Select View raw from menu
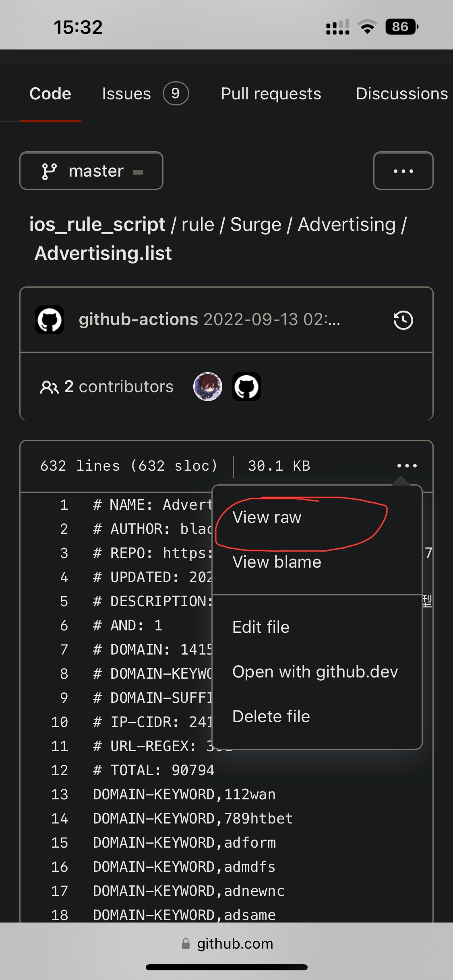The height and width of the screenshot is (980, 453). click(x=267, y=518)
